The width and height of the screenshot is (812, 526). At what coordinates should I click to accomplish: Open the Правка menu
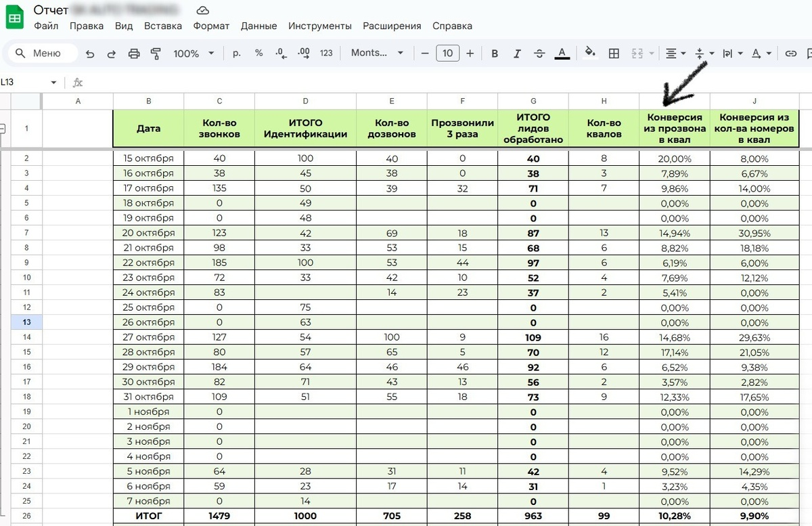[87, 26]
